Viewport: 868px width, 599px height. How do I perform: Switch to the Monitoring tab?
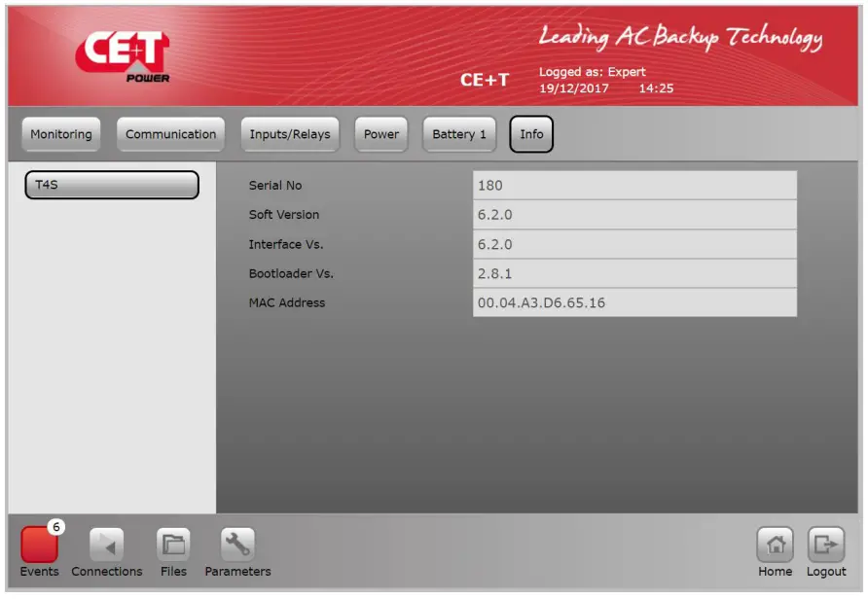coord(61,134)
